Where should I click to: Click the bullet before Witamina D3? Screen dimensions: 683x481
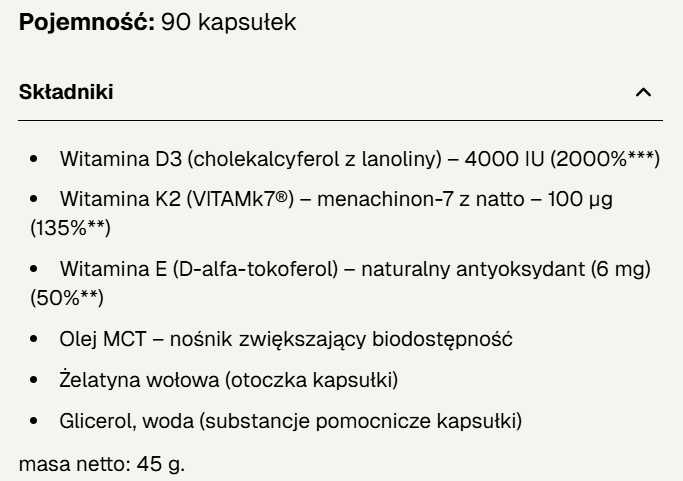(x=35, y=159)
